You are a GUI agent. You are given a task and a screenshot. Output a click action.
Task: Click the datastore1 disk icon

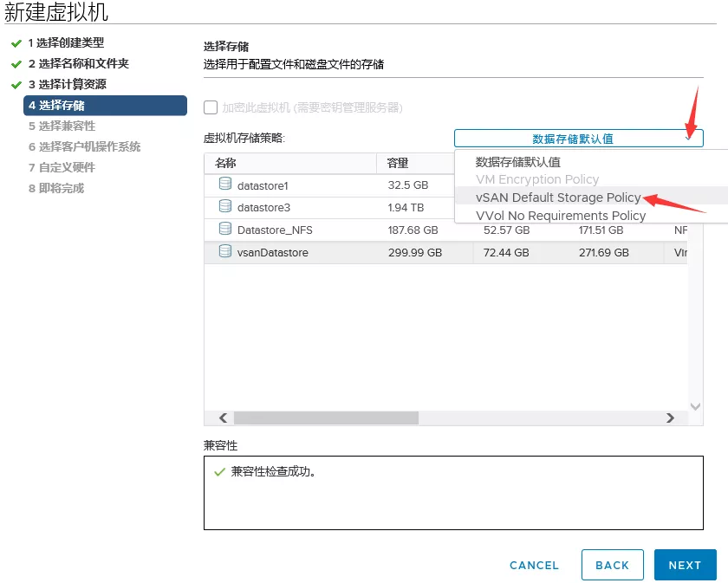pos(225,185)
